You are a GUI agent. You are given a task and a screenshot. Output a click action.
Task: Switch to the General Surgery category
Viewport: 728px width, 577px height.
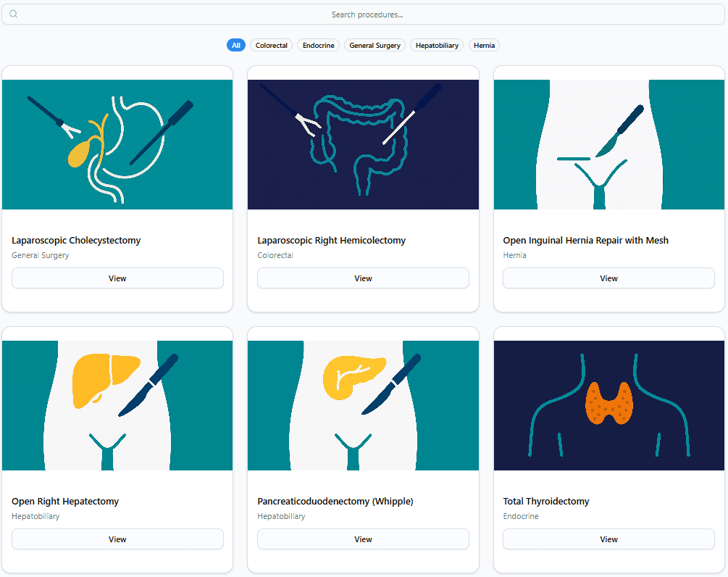tap(375, 45)
